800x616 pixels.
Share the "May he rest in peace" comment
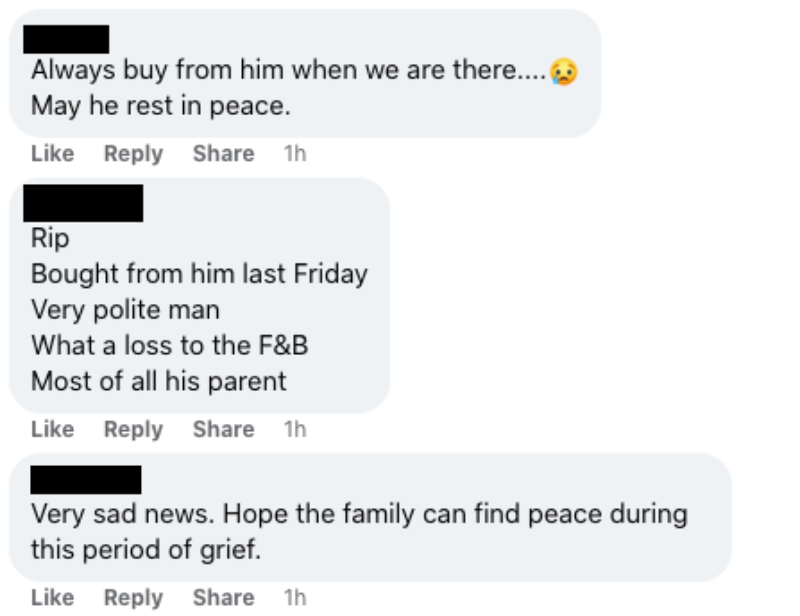tap(223, 154)
